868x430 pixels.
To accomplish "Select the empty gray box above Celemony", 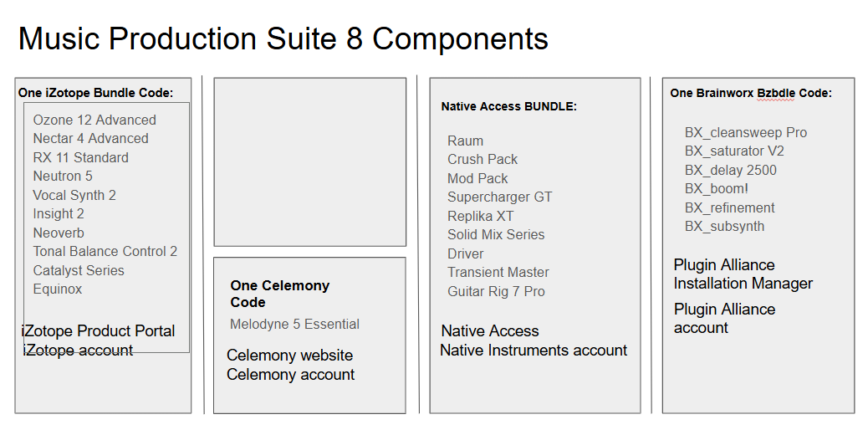I will (309, 161).
